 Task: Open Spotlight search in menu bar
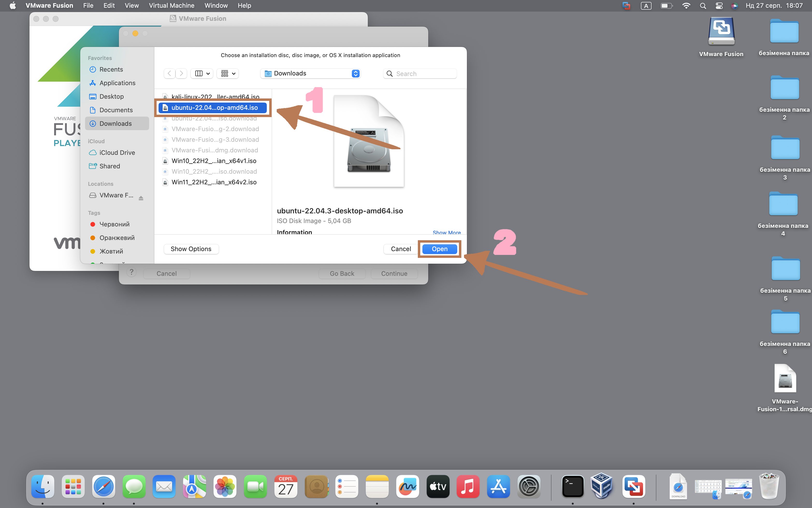coord(703,6)
